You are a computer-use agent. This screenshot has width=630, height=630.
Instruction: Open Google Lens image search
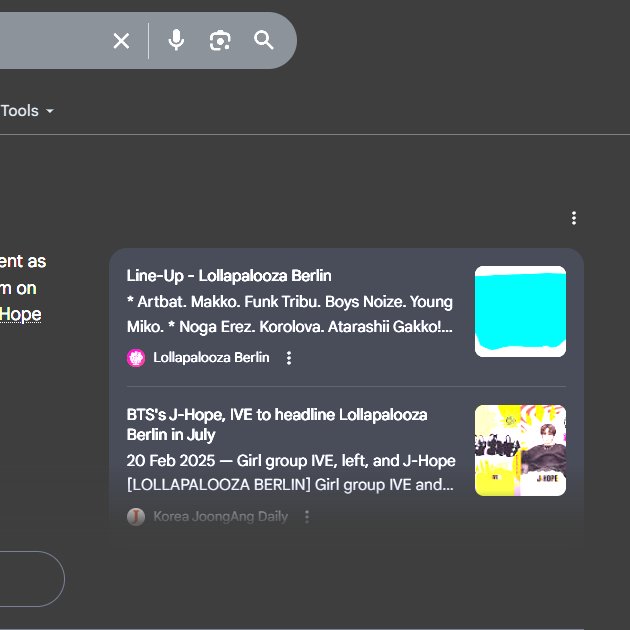click(220, 41)
